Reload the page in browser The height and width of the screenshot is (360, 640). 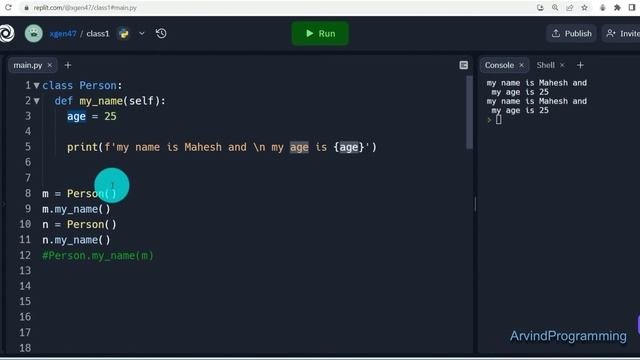point(8,7)
